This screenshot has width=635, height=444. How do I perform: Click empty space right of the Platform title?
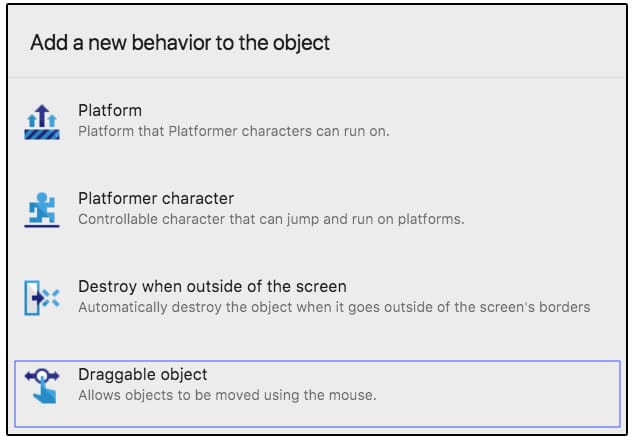click(400, 111)
